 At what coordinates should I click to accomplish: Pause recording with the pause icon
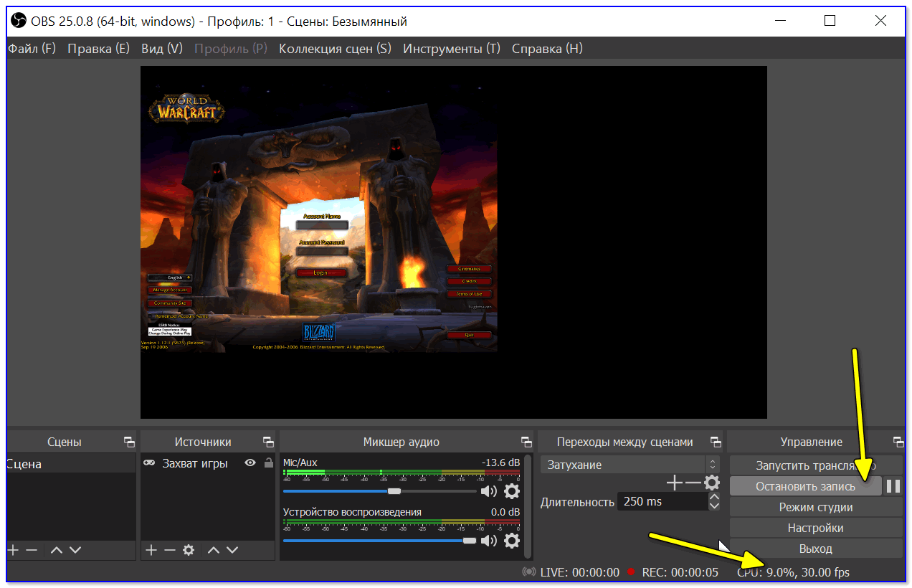pyautogui.click(x=893, y=486)
